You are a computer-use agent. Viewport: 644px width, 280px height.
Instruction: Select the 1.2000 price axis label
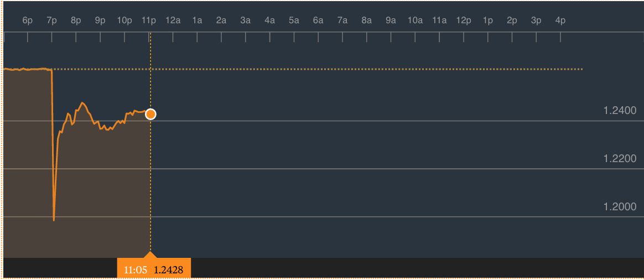[620, 207]
